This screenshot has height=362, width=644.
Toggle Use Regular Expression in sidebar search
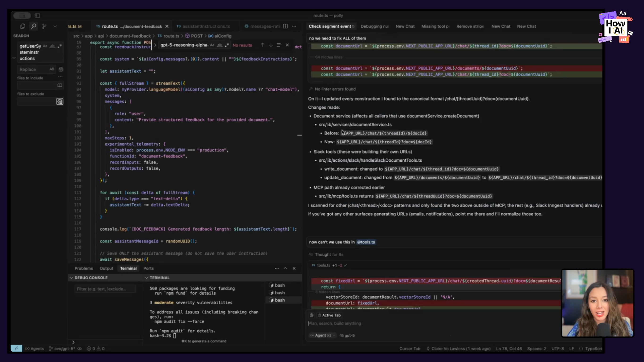click(x=60, y=46)
